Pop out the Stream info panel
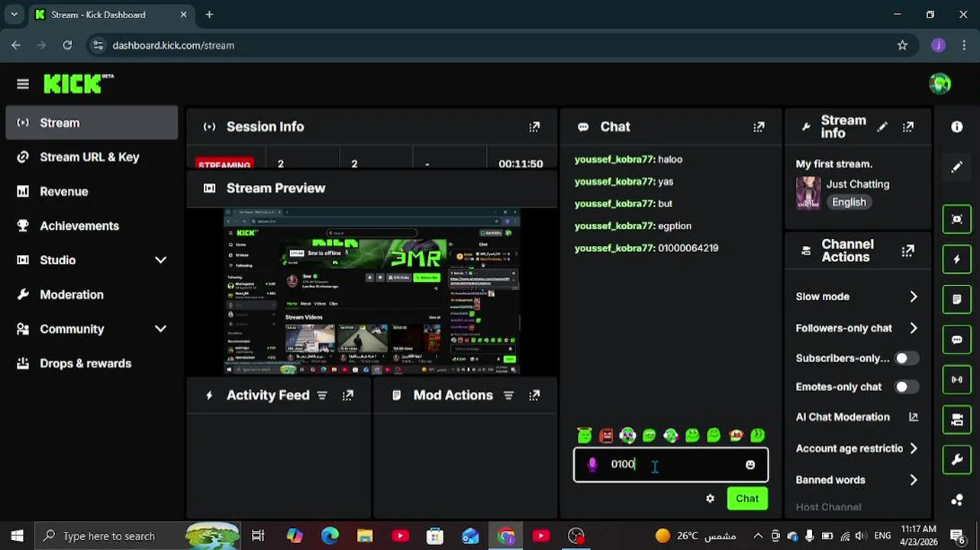The height and width of the screenshot is (550, 980). pyautogui.click(x=908, y=127)
